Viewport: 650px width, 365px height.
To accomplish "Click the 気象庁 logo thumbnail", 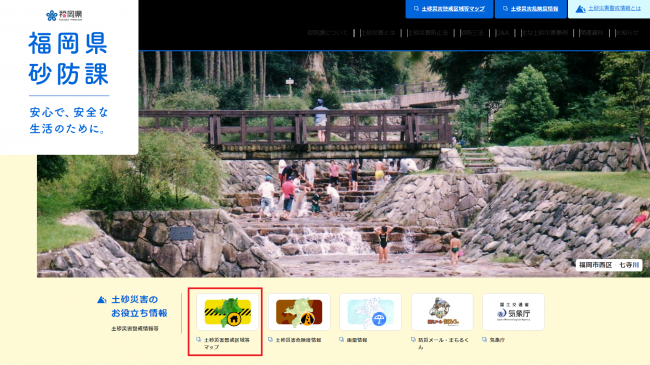I will [x=513, y=312].
